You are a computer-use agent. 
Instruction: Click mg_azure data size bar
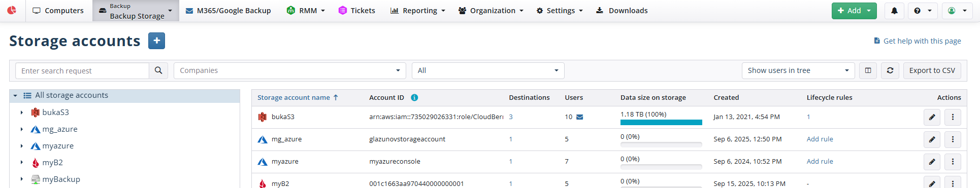[x=661, y=144]
